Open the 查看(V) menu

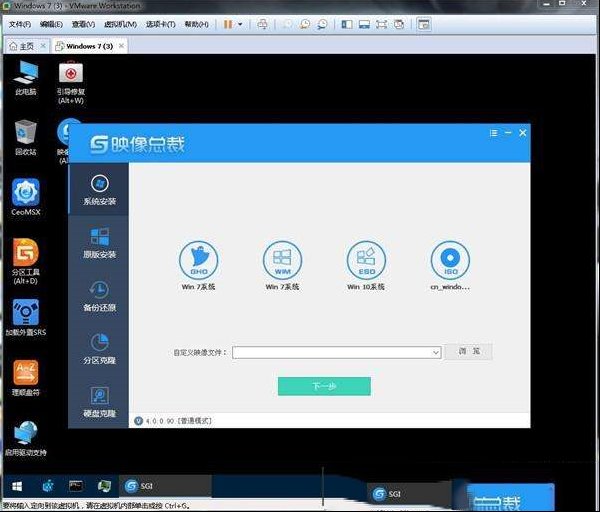coord(83,24)
